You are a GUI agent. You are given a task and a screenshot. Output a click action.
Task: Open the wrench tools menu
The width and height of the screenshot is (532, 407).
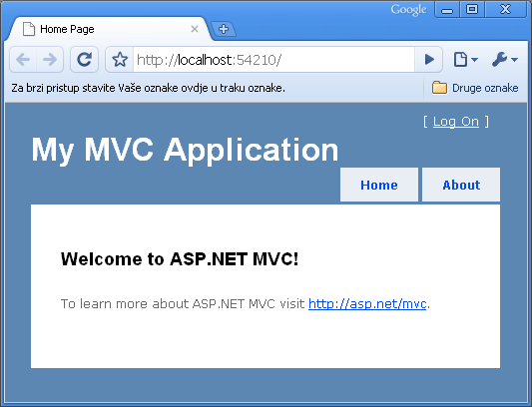tap(504, 60)
